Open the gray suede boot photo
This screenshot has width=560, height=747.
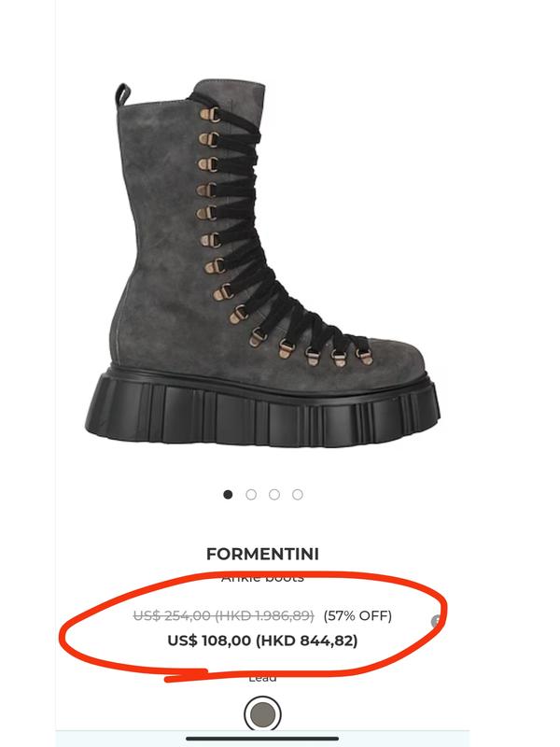262,265
